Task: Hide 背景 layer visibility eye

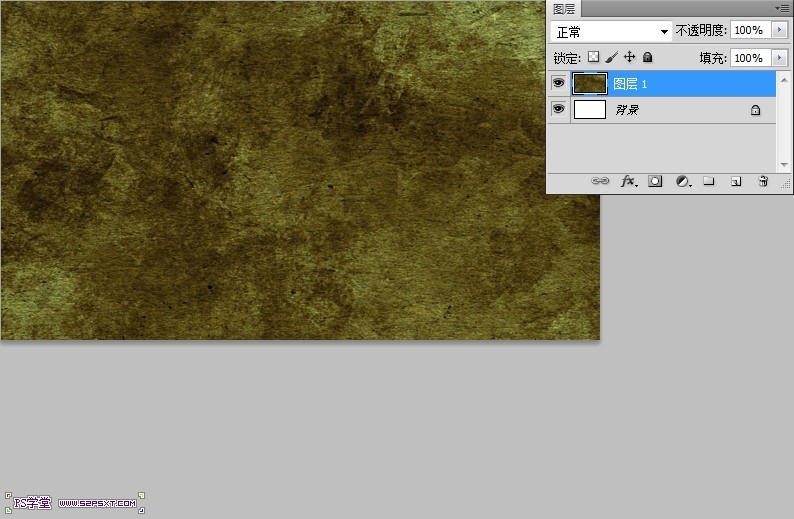Action: pyautogui.click(x=559, y=109)
